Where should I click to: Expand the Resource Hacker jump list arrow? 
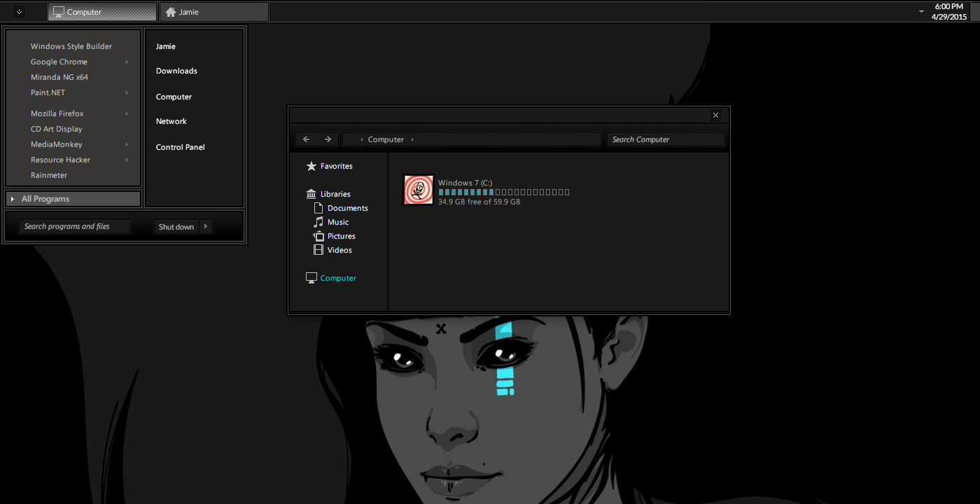click(x=127, y=160)
